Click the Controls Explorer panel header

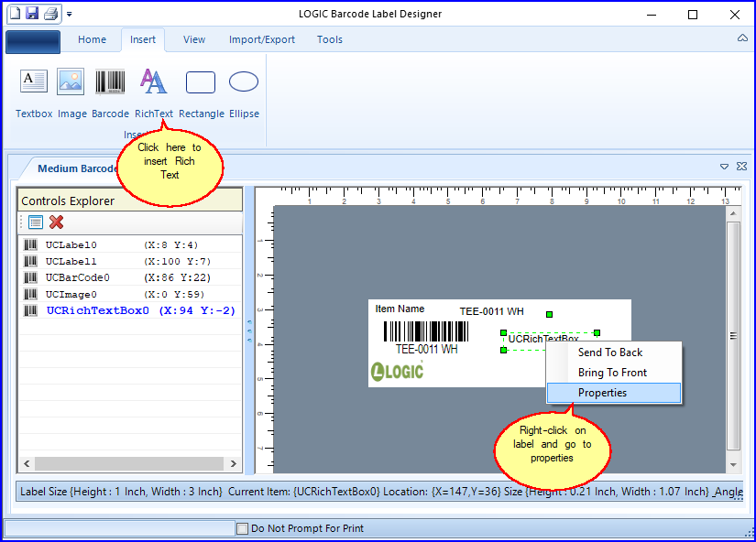click(x=130, y=201)
